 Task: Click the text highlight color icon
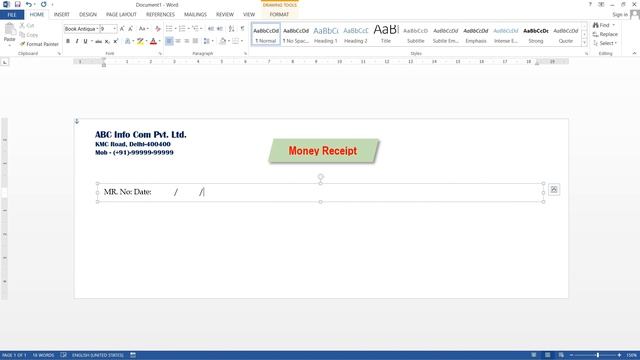pos(140,41)
